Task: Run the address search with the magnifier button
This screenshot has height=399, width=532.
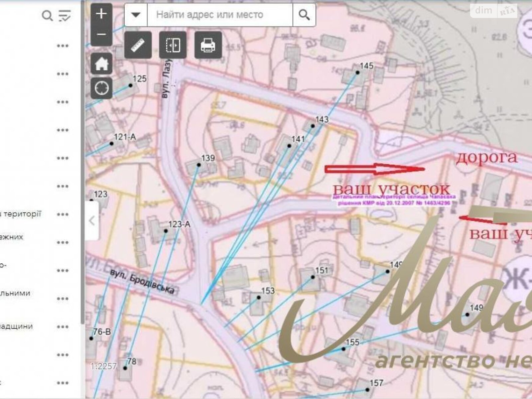Action: point(304,15)
